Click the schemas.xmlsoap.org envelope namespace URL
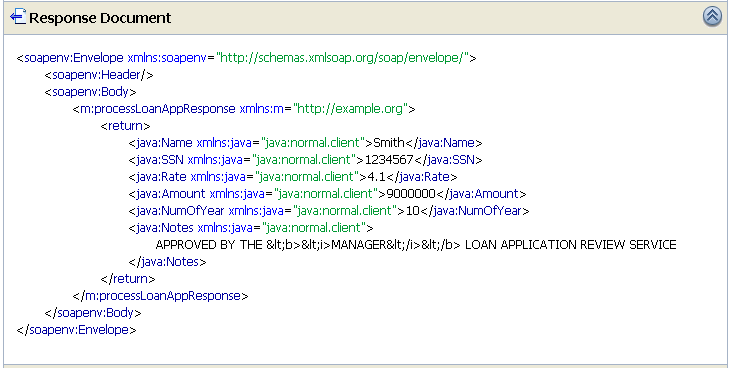This screenshot has height=368, width=730. [x=342, y=58]
